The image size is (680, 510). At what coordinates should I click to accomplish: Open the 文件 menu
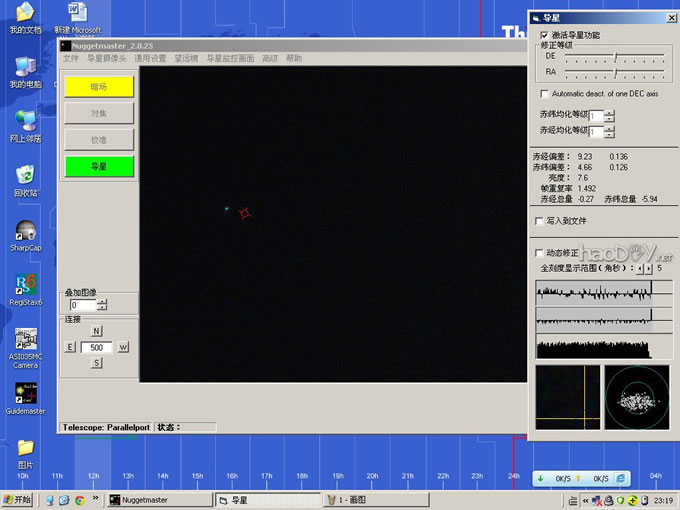[x=70, y=59]
